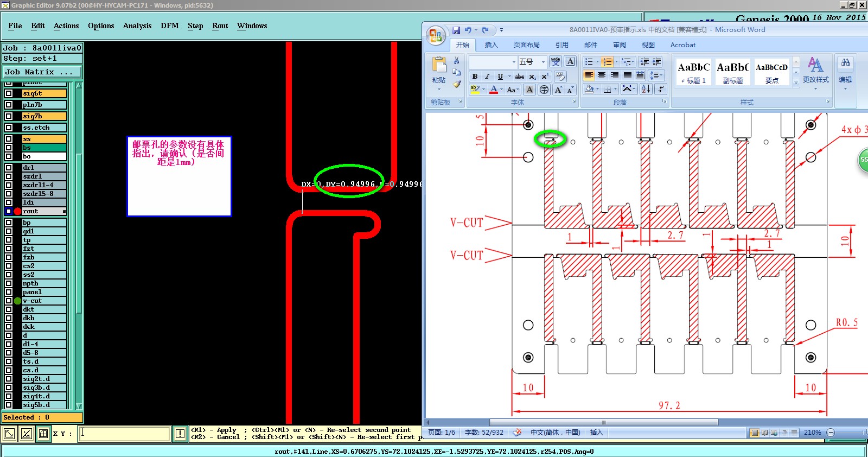Switch to Word Acrobat tab
Image resolution: width=868 pixels, height=457 pixels.
click(x=683, y=45)
